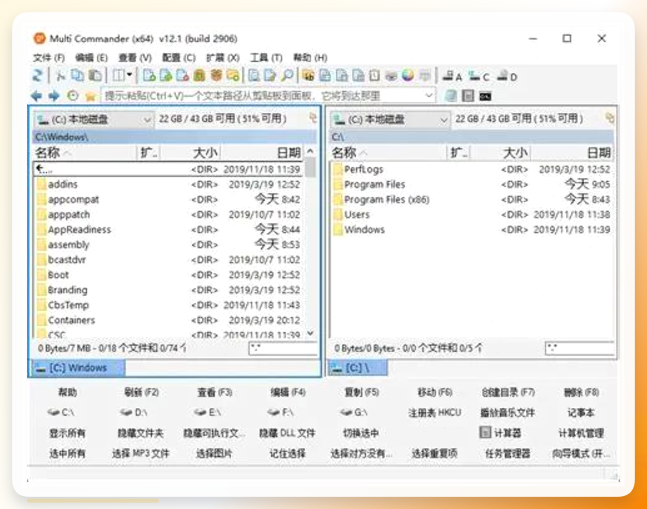Viewport: 647px width, 509px height.
Task: Click the panel layout icon
Action: click(x=119, y=75)
